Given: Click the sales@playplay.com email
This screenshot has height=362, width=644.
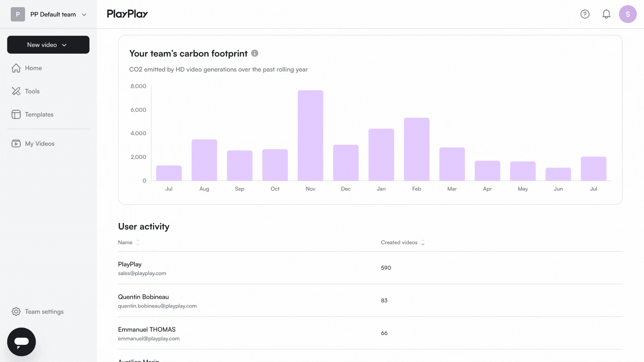Looking at the screenshot, I should [142, 274].
